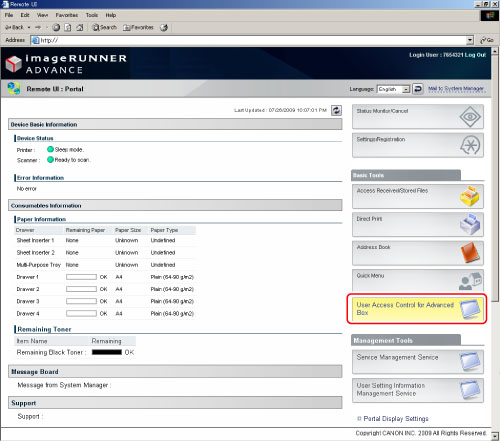The width and height of the screenshot is (500, 441).
Task: Click the apply language switch icon
Action: [x=418, y=89]
